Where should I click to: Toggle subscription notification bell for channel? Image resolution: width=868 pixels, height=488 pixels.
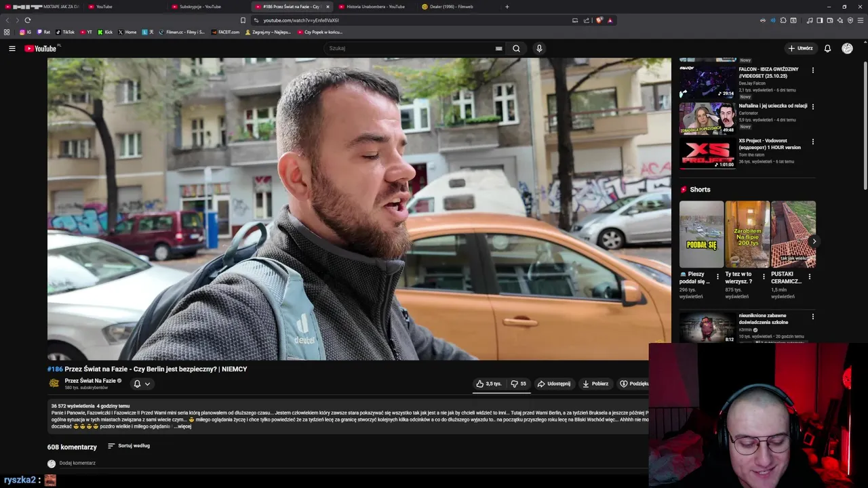click(142, 384)
